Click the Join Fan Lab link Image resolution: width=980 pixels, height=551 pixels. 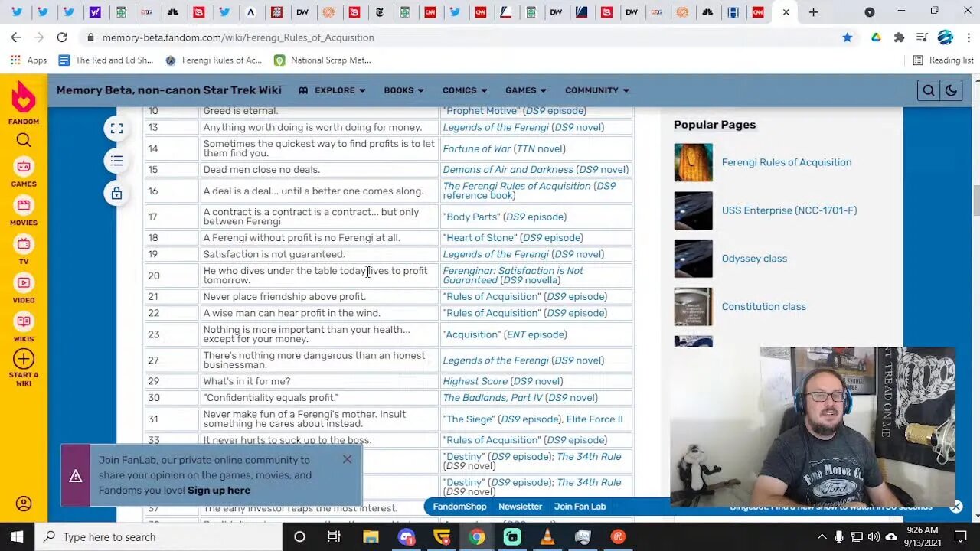click(x=580, y=507)
